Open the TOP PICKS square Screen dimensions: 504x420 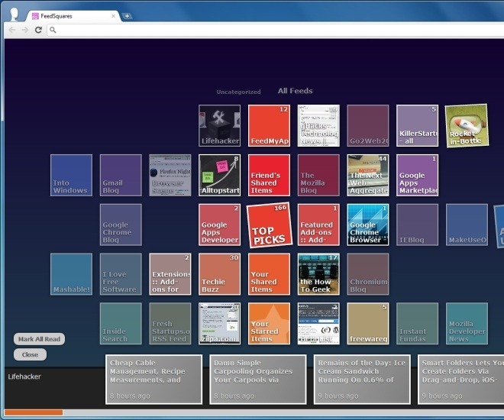click(x=270, y=225)
